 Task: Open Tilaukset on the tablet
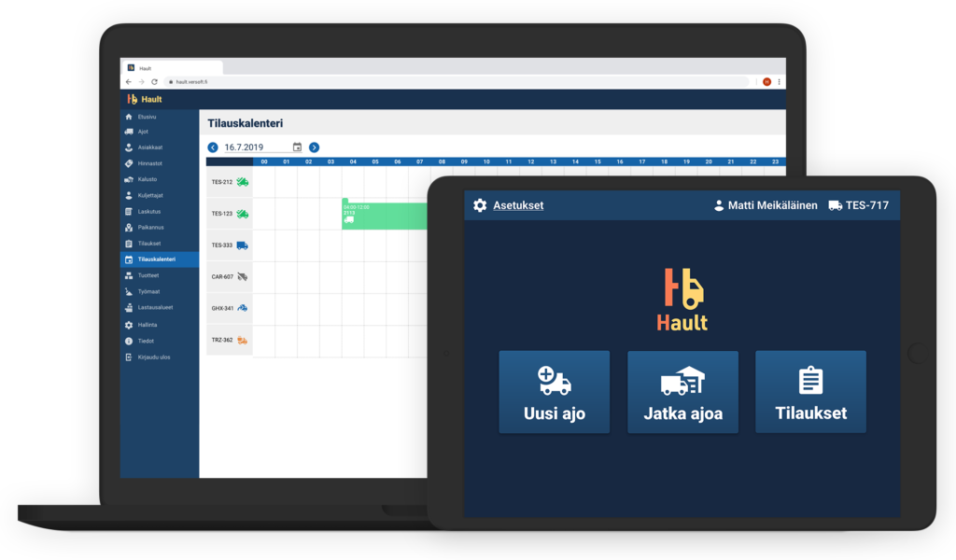click(811, 392)
